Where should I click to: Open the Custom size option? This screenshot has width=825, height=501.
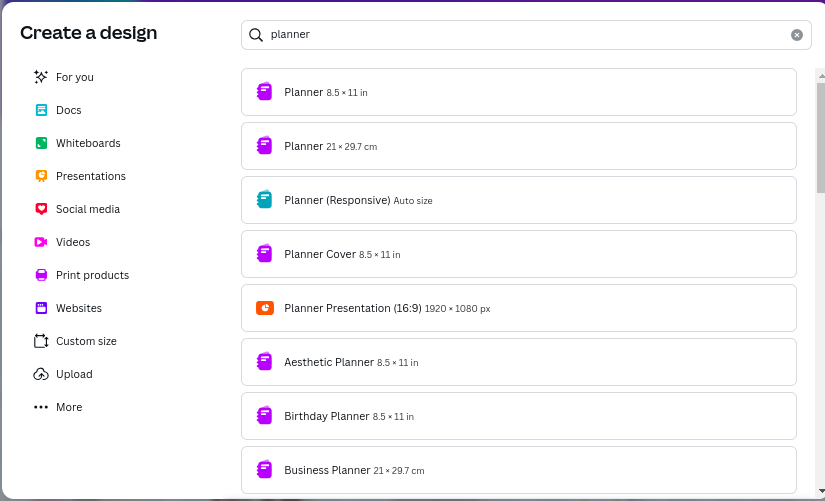tap(86, 341)
